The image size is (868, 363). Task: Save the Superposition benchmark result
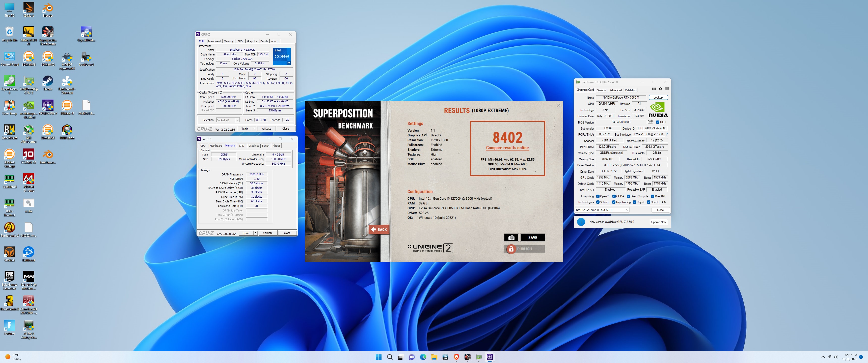(x=532, y=237)
